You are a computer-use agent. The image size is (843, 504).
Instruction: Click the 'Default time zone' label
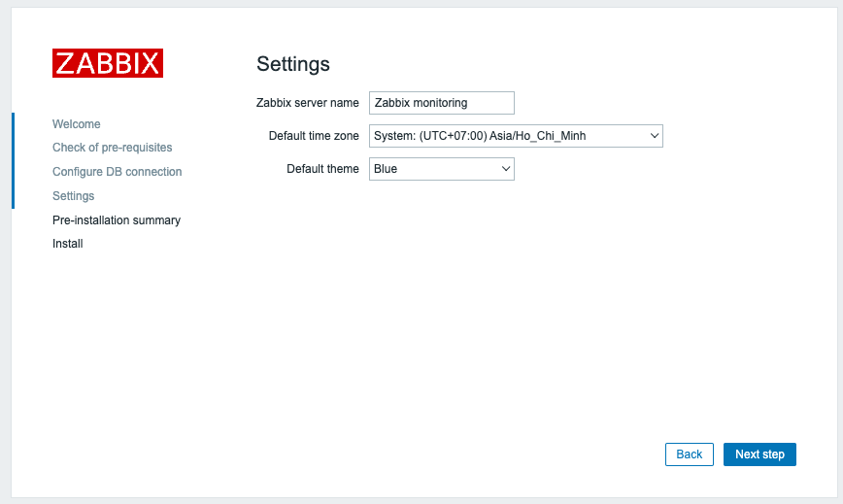pos(314,136)
